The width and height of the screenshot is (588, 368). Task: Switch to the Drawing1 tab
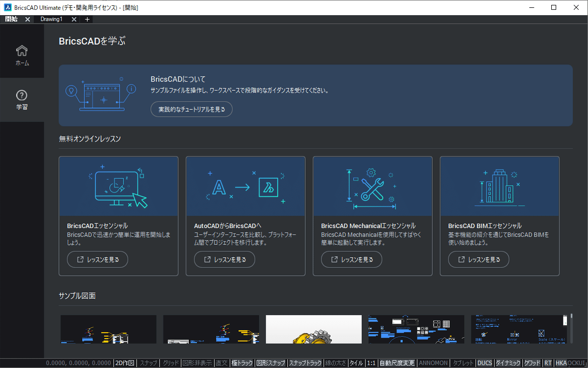[x=51, y=19]
